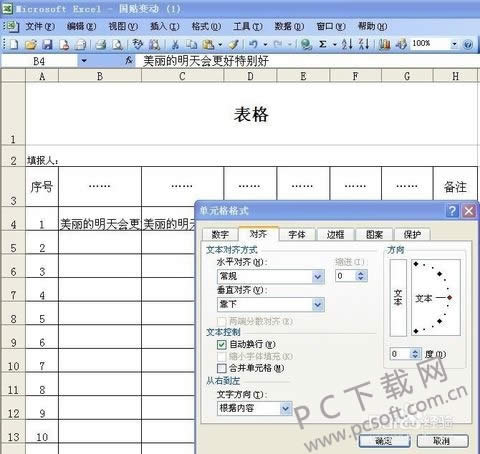Open the AutoSum functions dropdown arrow

[335, 44]
